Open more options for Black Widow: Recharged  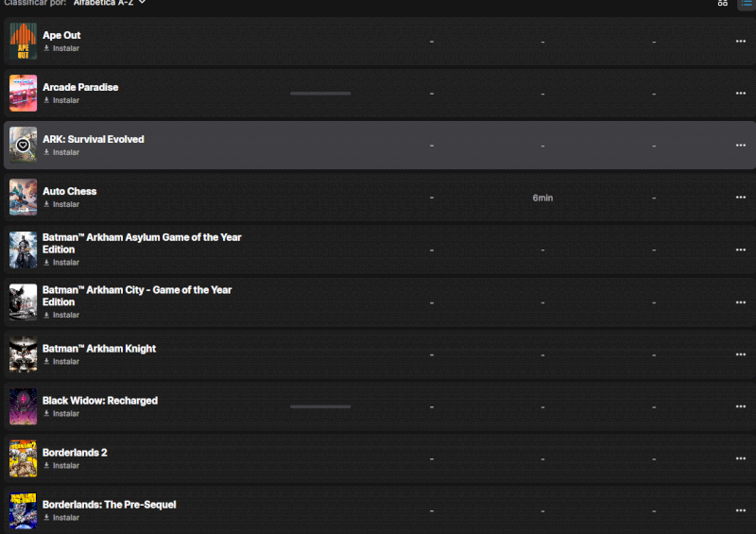pyautogui.click(x=741, y=406)
